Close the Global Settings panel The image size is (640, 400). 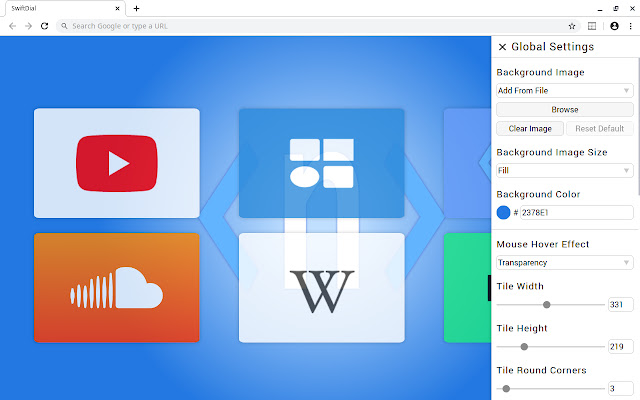click(502, 47)
